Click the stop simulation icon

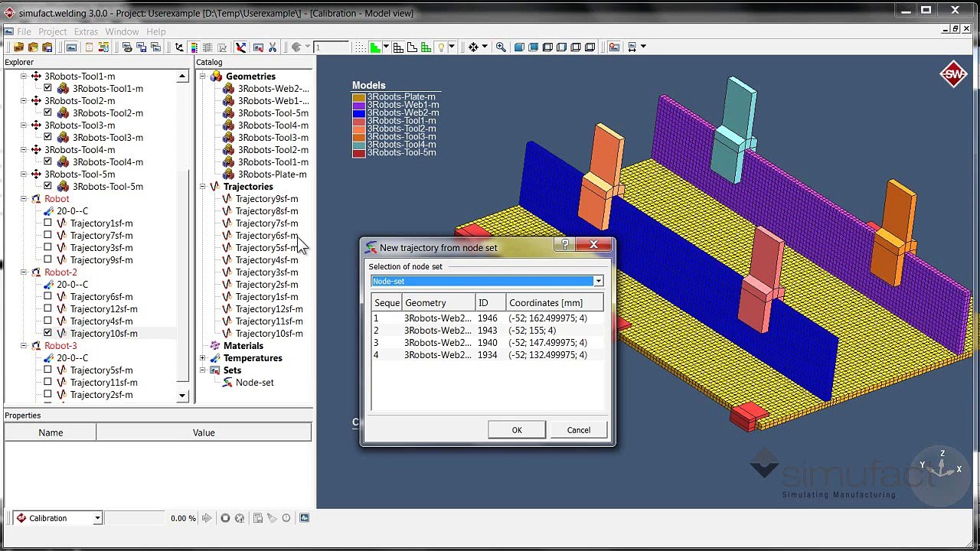(225, 518)
